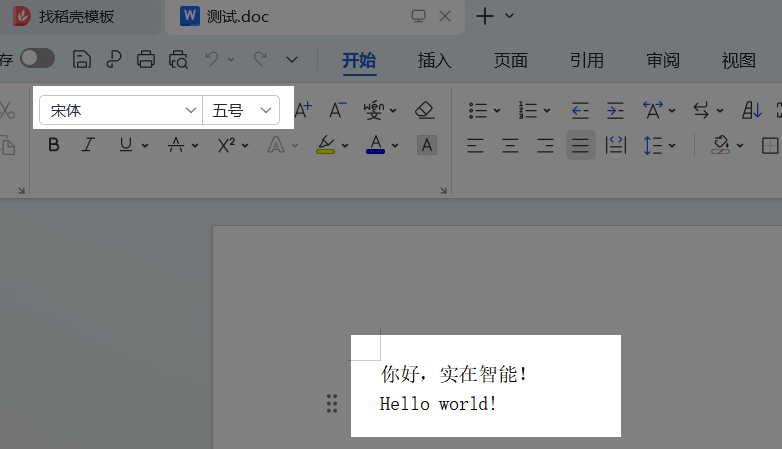Open the 找稻壳模板 tab
This screenshot has width=782, height=449.
click(76, 16)
